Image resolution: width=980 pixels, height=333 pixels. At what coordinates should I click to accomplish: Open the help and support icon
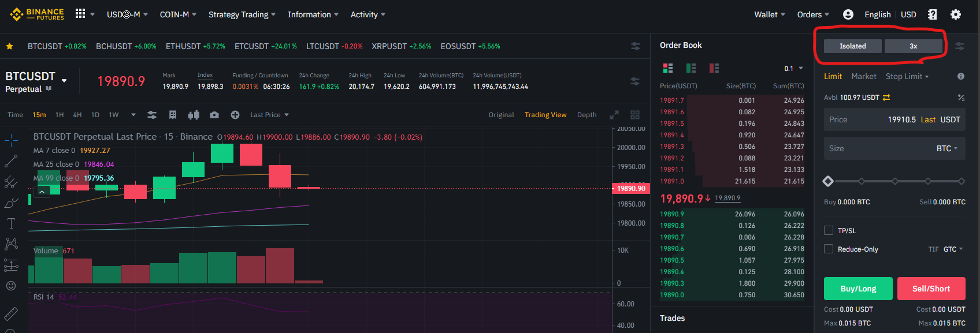pos(932,14)
